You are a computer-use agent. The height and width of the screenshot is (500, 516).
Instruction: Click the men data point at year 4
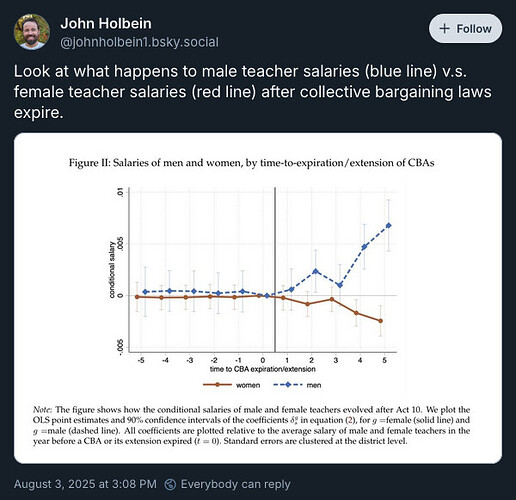(x=364, y=247)
